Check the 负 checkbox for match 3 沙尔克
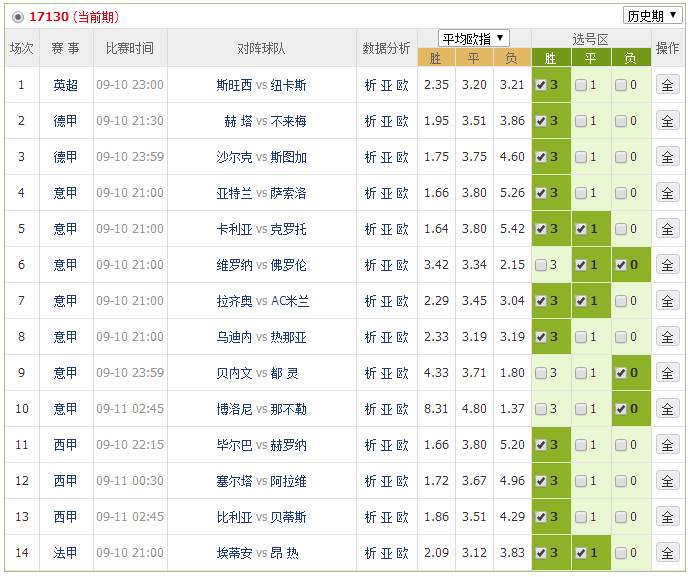This screenshot has width=688, height=577. [621, 157]
